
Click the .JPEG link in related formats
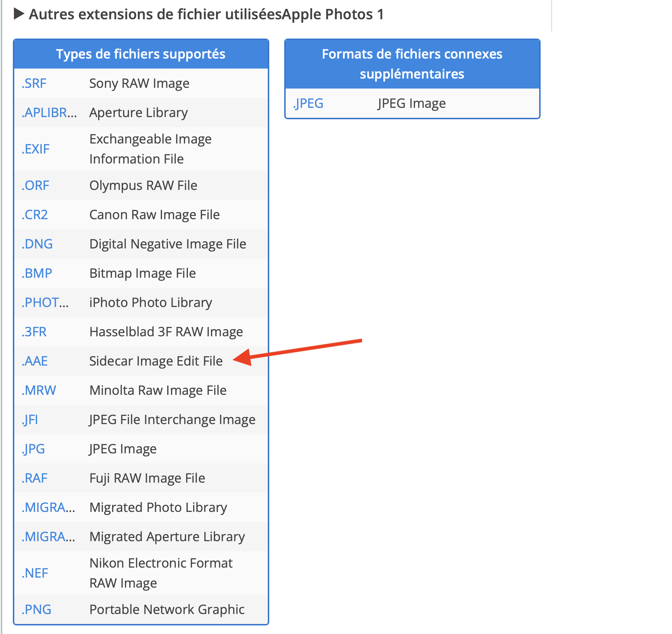coord(308,104)
